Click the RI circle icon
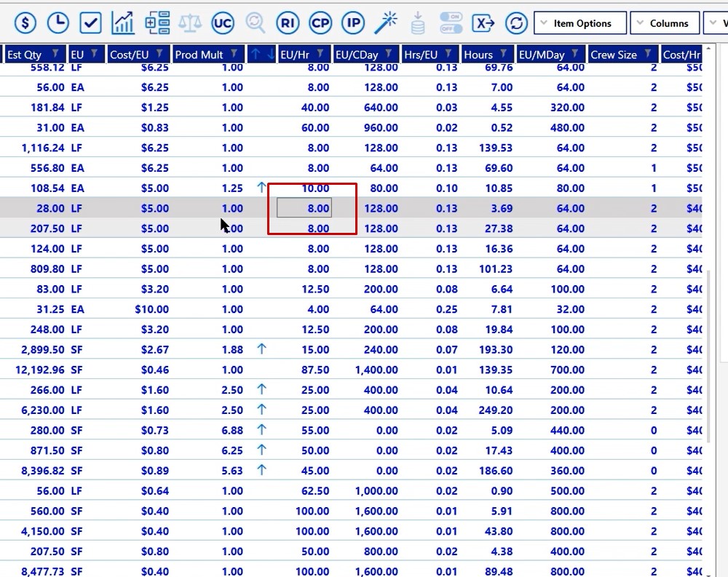728x577 pixels. (288, 23)
